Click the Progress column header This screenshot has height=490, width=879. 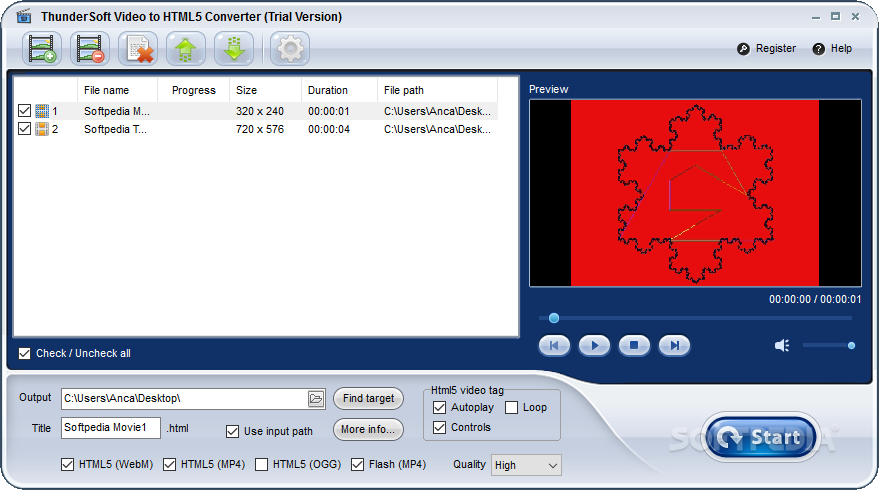tap(193, 90)
